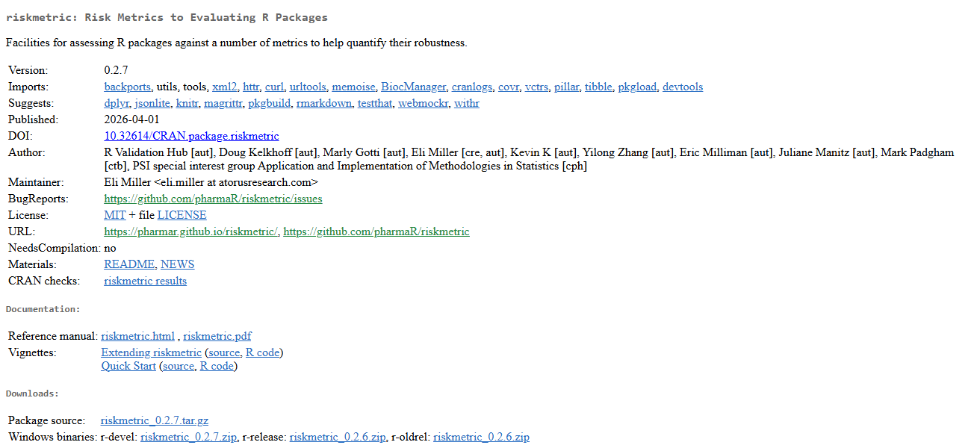This screenshot has width=980, height=448.
Task: Open the backports package link
Action: pos(127,87)
